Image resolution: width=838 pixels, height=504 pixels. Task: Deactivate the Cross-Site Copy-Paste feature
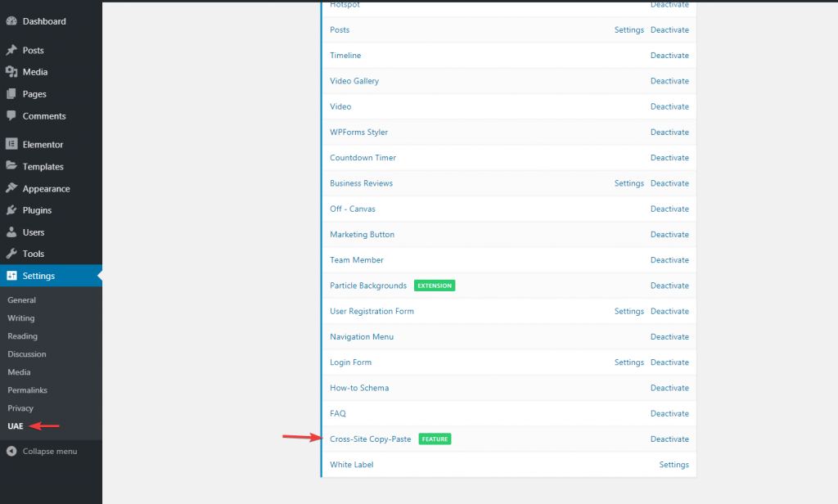coord(669,439)
